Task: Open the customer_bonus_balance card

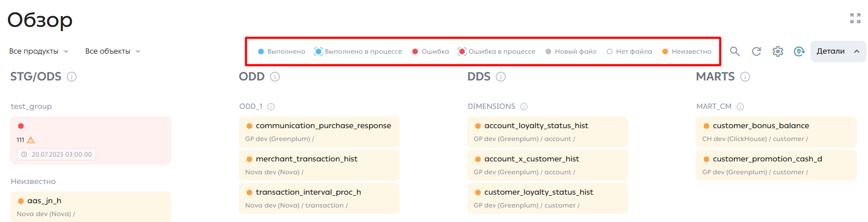Action: 776,132
